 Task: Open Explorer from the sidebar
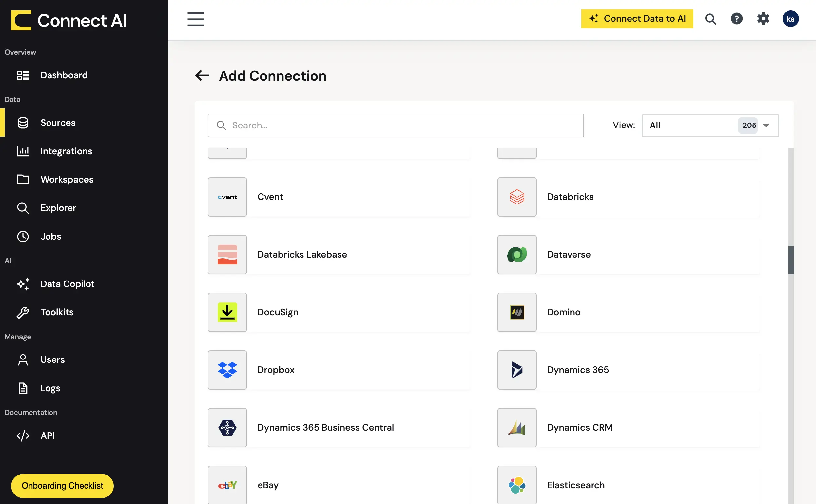tap(58, 208)
